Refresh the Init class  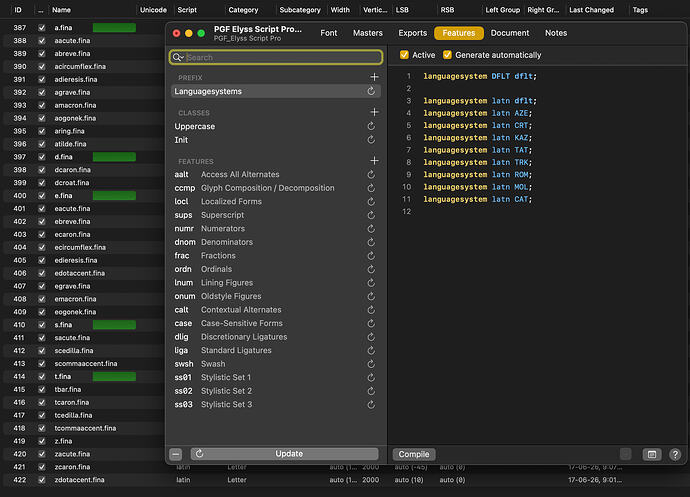(371, 140)
